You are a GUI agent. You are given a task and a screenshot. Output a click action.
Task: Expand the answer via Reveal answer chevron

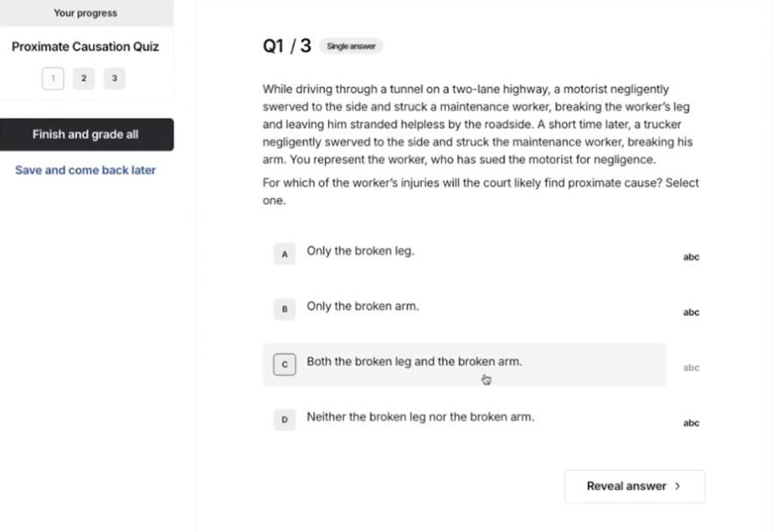pos(678,486)
